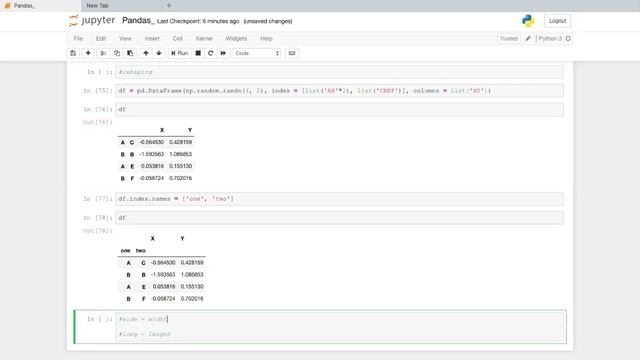Insert a cell below with plus icon
Screen dimensions: 640x360
88,53
